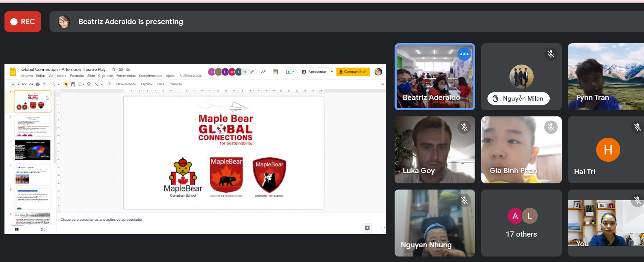Click the Compartilhar share button
The width and height of the screenshot is (644, 262).
click(x=353, y=72)
